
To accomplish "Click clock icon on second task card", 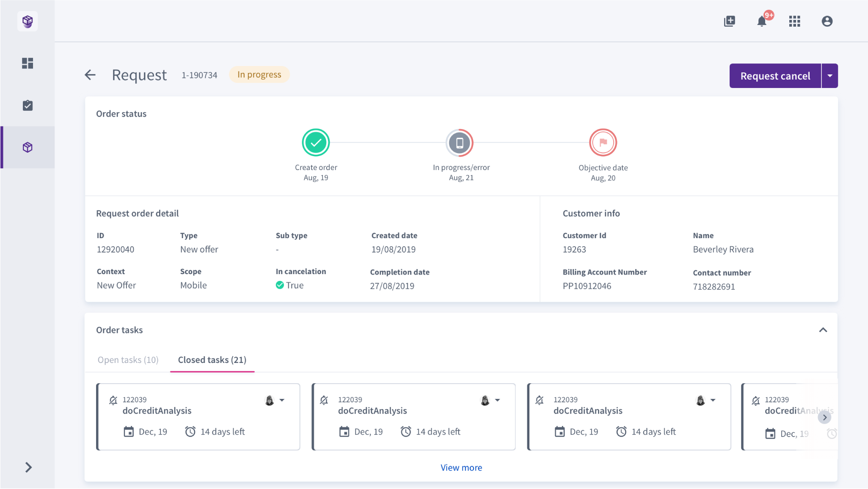I will click(406, 431).
